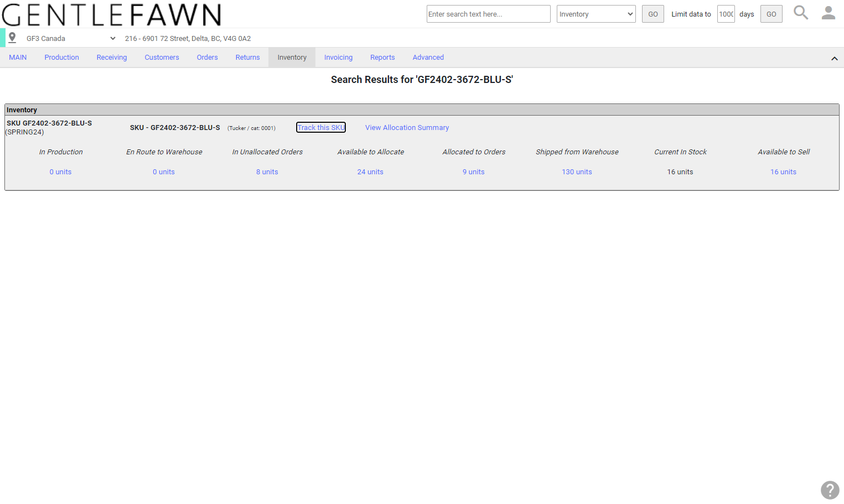Click the search text input field

pos(489,14)
